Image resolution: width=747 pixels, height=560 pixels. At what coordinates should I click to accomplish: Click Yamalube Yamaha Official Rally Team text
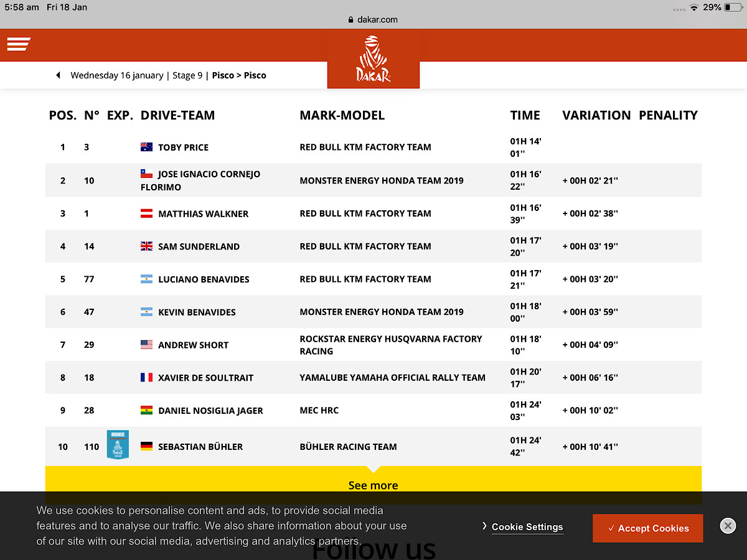click(393, 378)
